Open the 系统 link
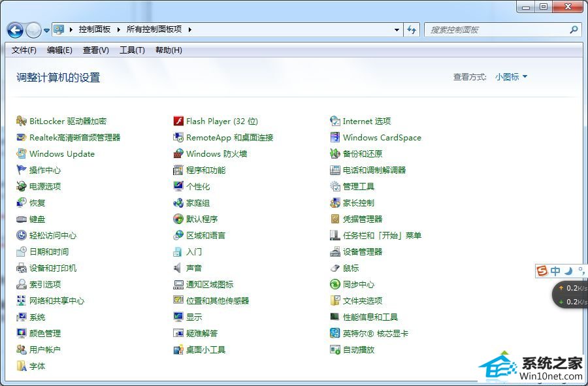Image resolution: width=588 pixels, height=386 pixels. [37, 317]
